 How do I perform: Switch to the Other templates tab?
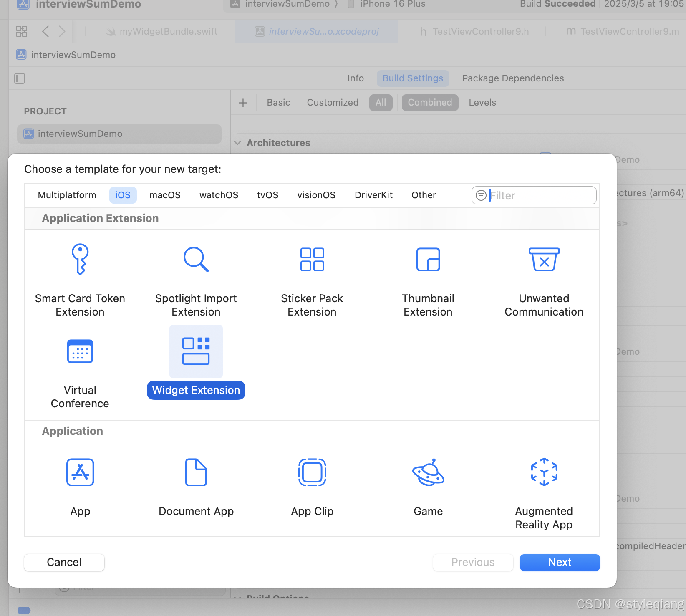pyautogui.click(x=424, y=195)
